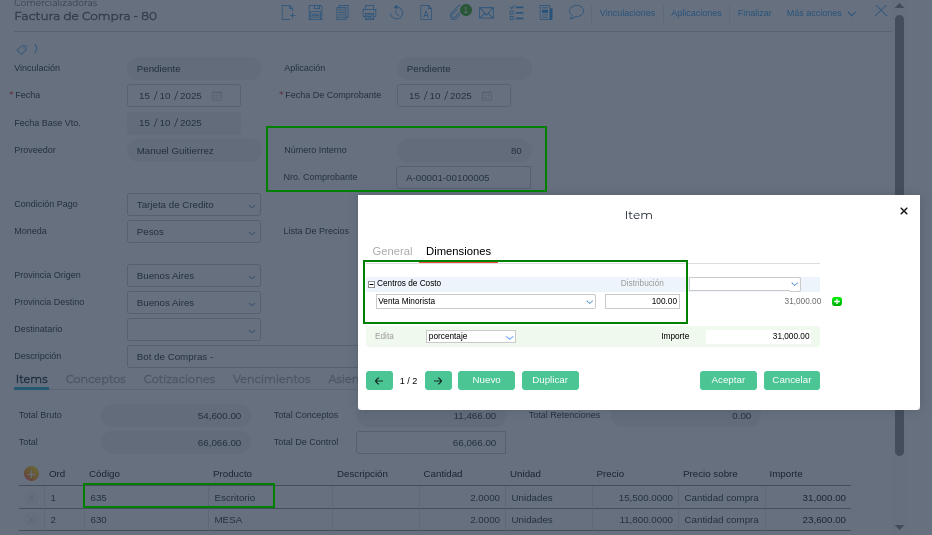Go to the previous item arrow
Screen dimensions: 932x535
[x=379, y=381]
